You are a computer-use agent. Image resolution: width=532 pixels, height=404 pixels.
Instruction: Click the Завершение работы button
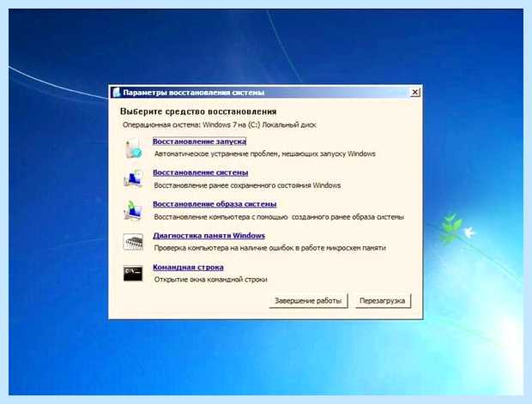308,301
